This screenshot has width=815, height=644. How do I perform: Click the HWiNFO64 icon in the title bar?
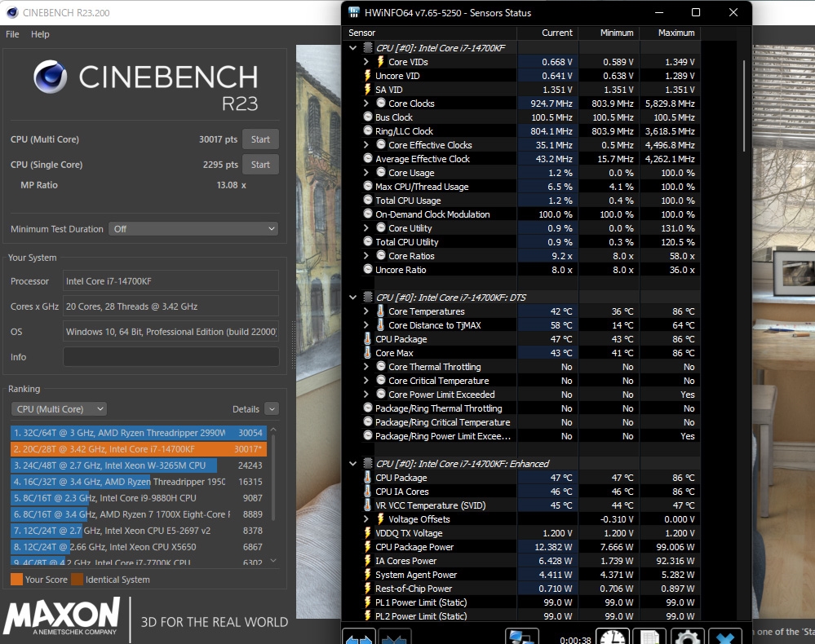pyautogui.click(x=353, y=12)
